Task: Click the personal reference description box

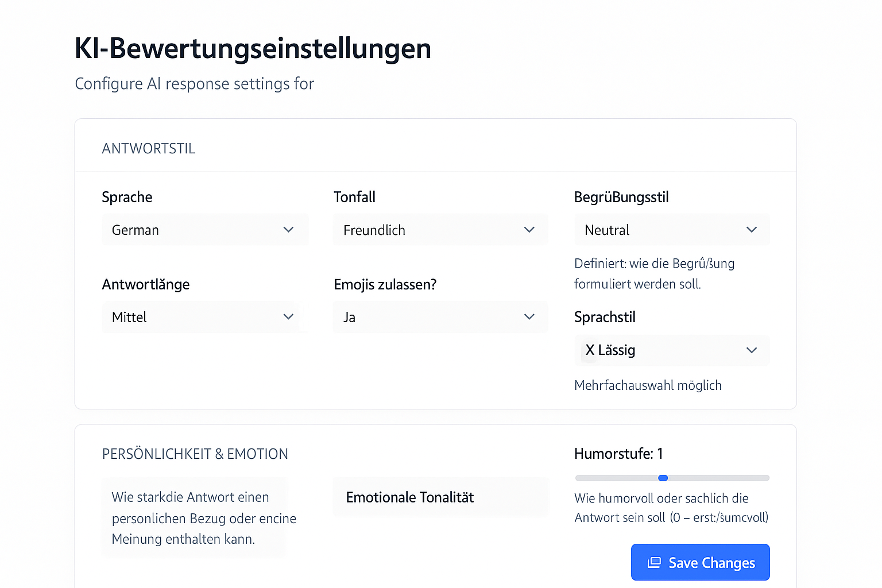Action: (194, 518)
